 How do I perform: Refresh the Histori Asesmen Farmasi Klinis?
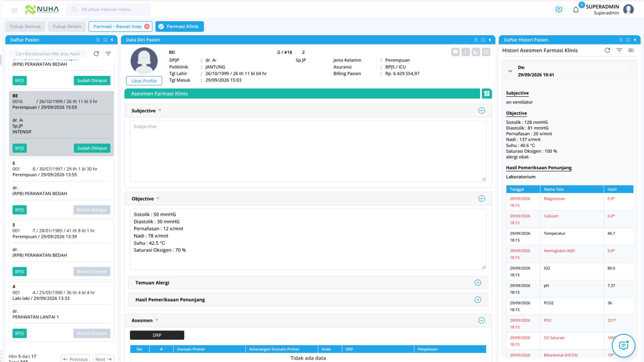pyautogui.click(x=607, y=50)
